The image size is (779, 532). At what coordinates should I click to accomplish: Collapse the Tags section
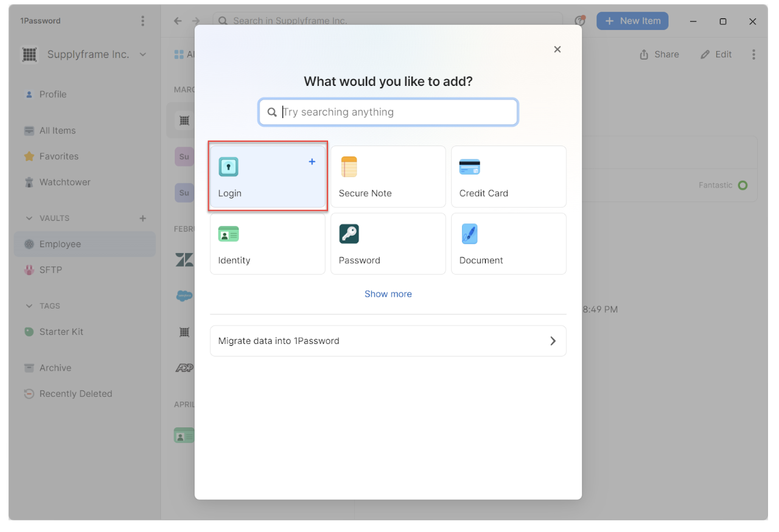[x=29, y=306]
